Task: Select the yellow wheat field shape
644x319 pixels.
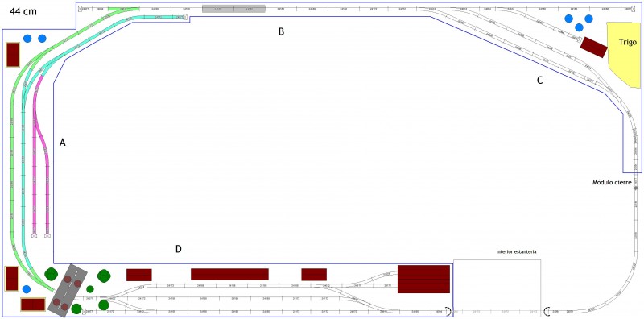Action: pyautogui.click(x=623, y=55)
